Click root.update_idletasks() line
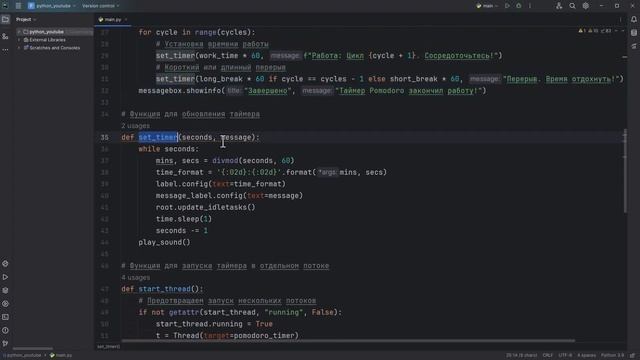Screen dimensions: 640x360 click(205, 207)
